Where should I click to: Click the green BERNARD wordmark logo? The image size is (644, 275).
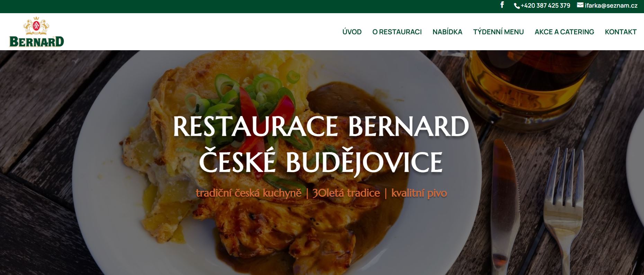[x=36, y=42]
